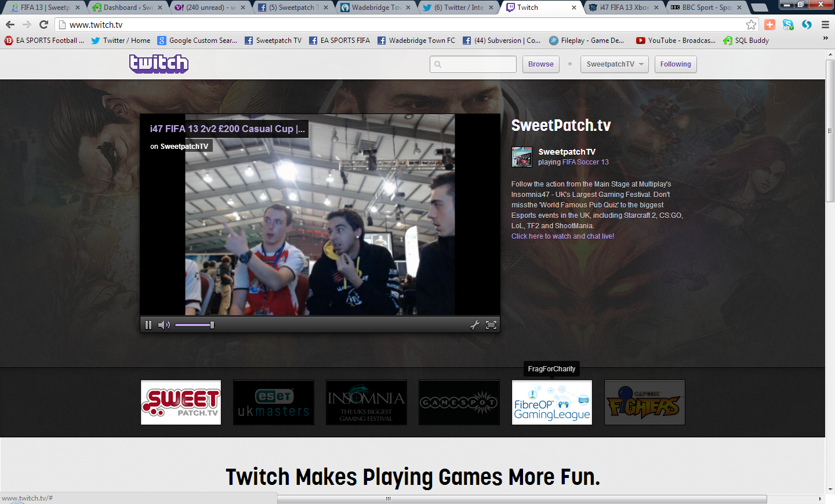
Task: Open the FIFA Soccer 13 game link
Action: (586, 162)
